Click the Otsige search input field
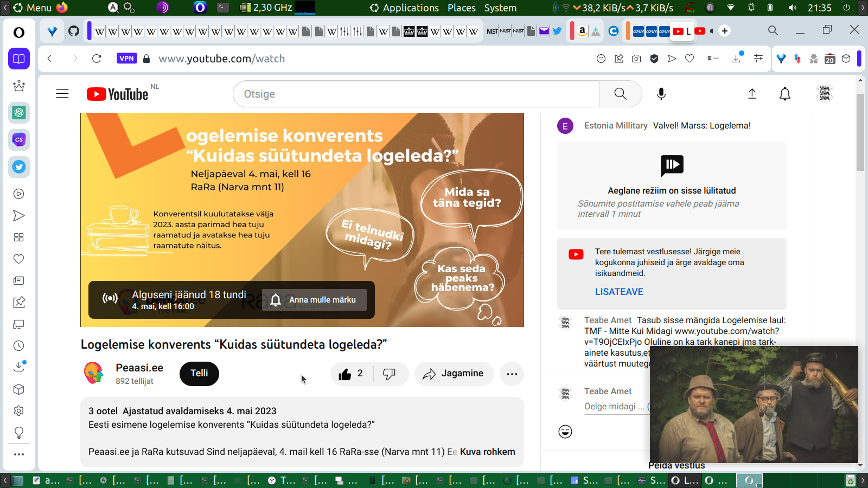Screen dimensions: 868x488 (x=416, y=94)
